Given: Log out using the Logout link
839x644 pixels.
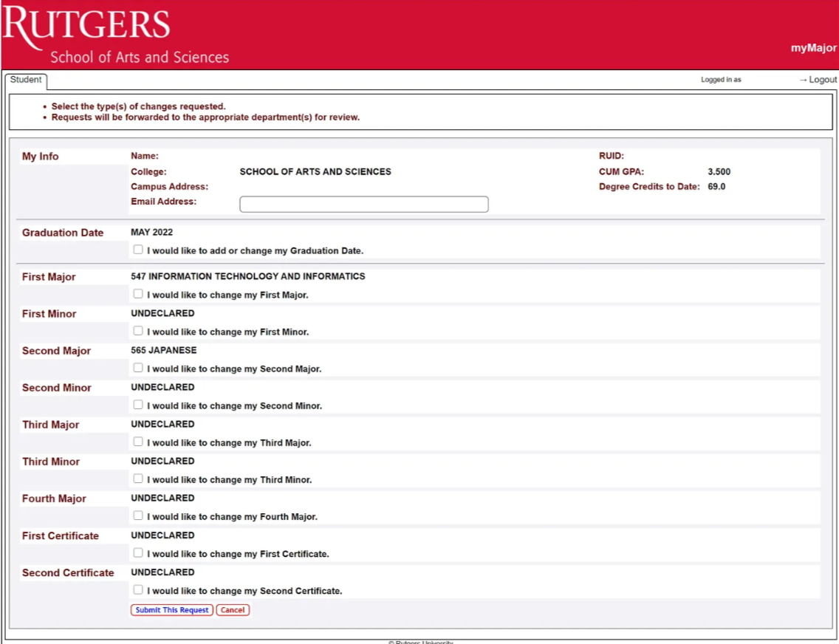Looking at the screenshot, I should tap(818, 79).
